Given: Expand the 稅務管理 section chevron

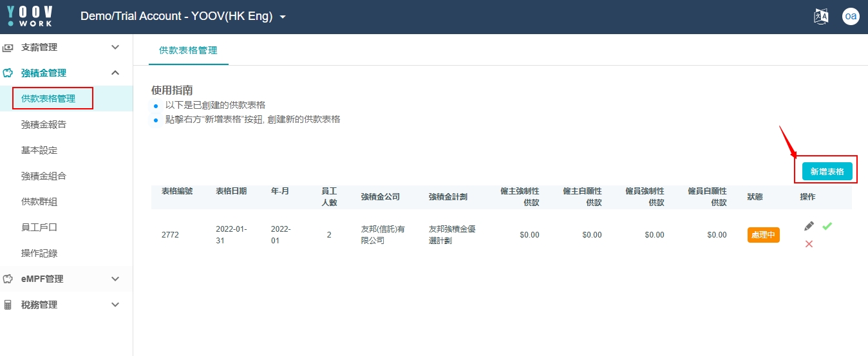Looking at the screenshot, I should pos(115,305).
